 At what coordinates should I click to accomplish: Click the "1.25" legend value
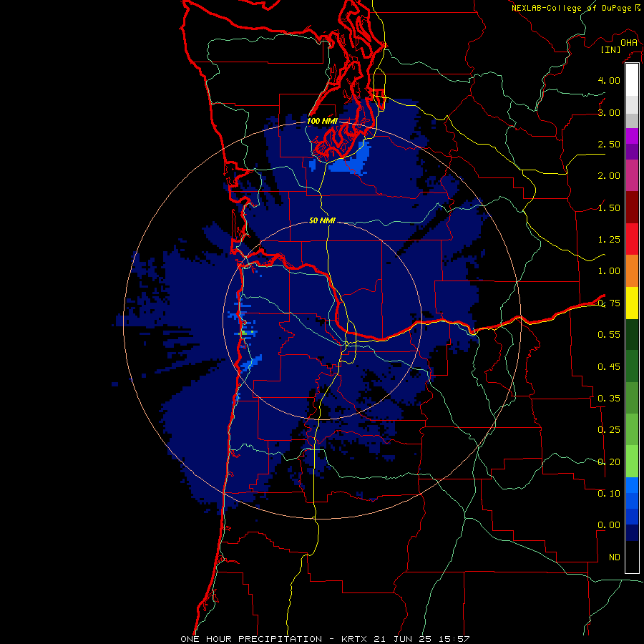[x=609, y=240]
